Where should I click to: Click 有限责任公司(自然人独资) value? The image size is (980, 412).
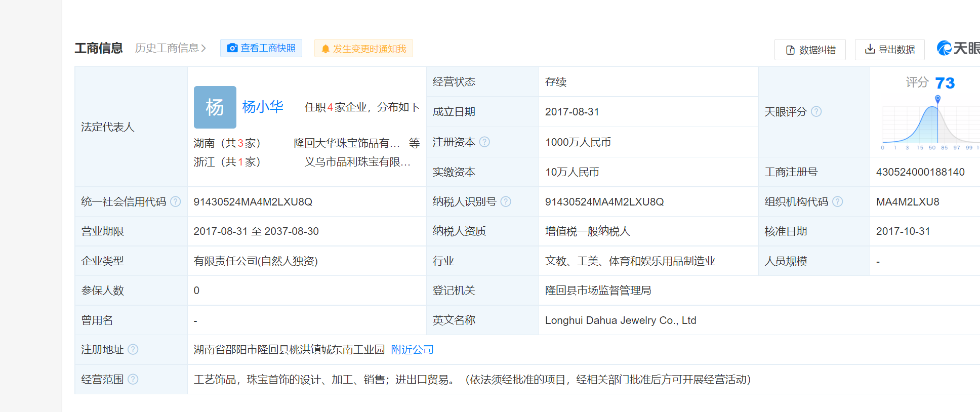point(256,261)
